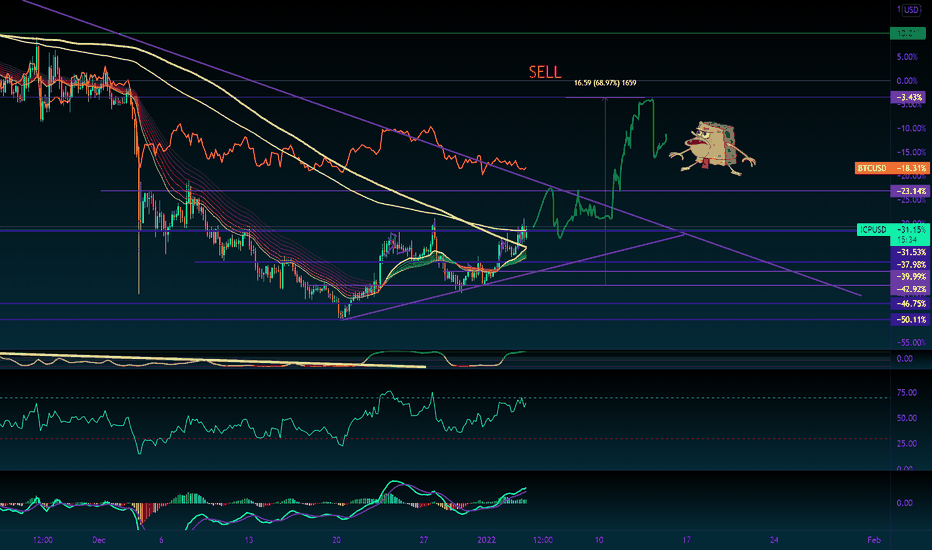Select the -37.98% price level label

tap(908, 264)
